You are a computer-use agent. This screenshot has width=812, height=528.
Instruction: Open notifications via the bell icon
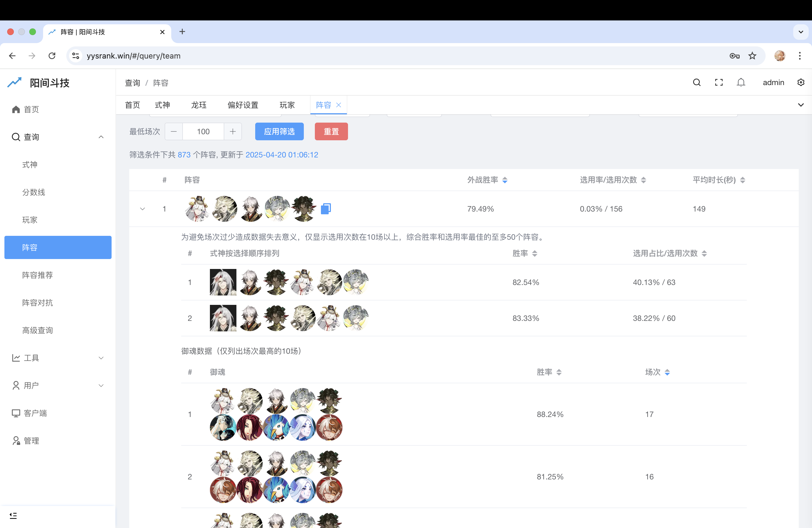(x=741, y=82)
